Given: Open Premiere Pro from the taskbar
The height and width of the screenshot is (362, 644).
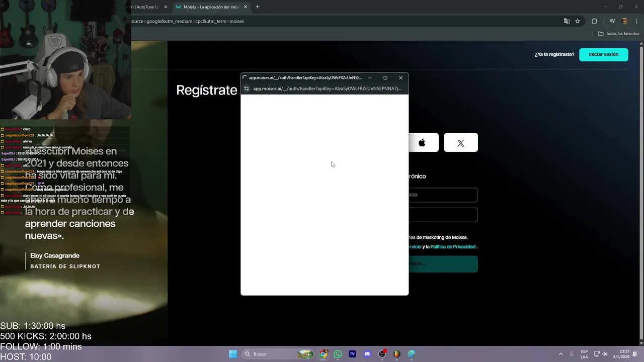Looking at the screenshot, I should [352, 354].
